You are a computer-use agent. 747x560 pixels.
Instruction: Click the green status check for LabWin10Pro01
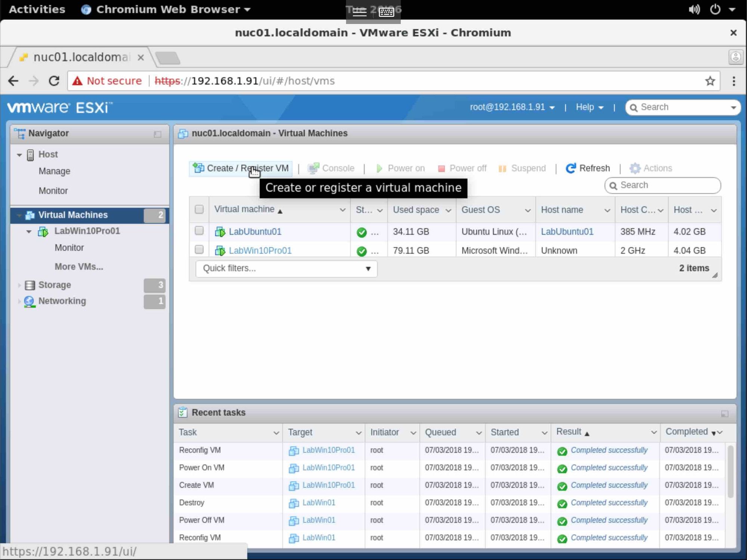(362, 251)
